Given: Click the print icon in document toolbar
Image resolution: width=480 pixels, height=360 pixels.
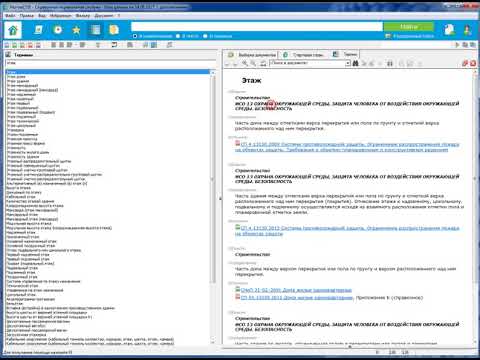Looking at the screenshot, I should 263,63.
